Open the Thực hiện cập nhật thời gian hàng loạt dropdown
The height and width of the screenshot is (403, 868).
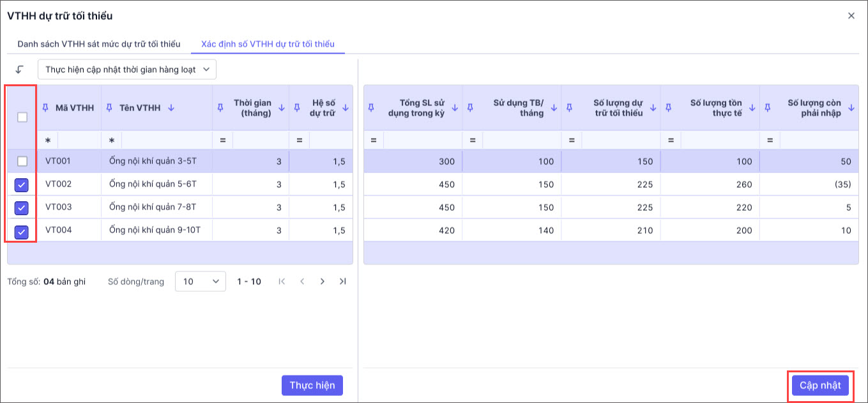pos(127,69)
